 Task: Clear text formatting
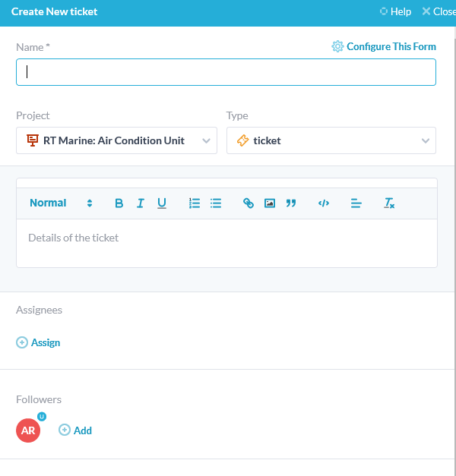(389, 203)
